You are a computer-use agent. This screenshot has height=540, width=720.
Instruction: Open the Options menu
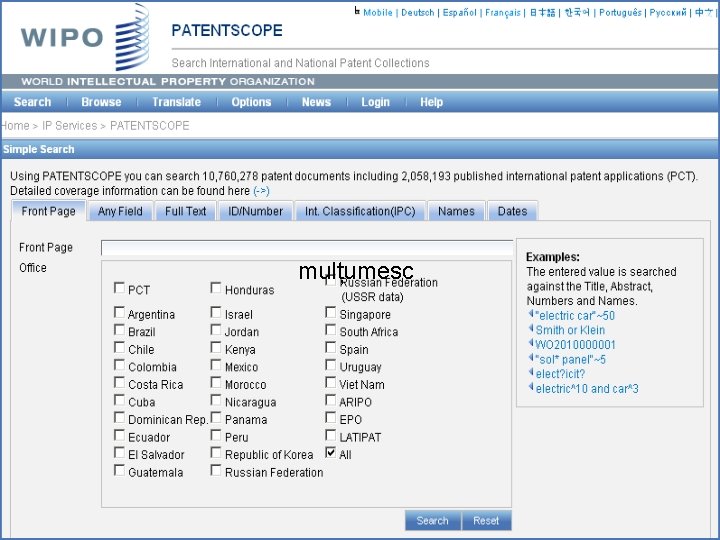251,102
